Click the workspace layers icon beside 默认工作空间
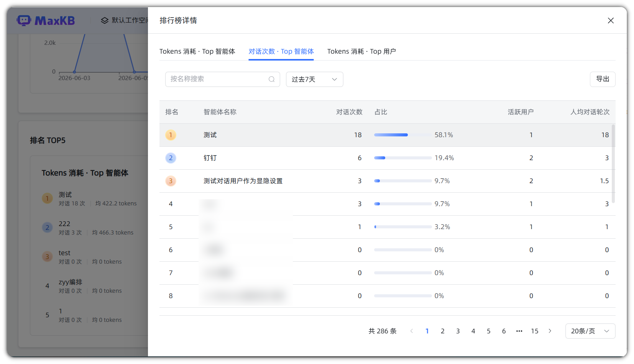Screen dimensions: 634x364 105,20
